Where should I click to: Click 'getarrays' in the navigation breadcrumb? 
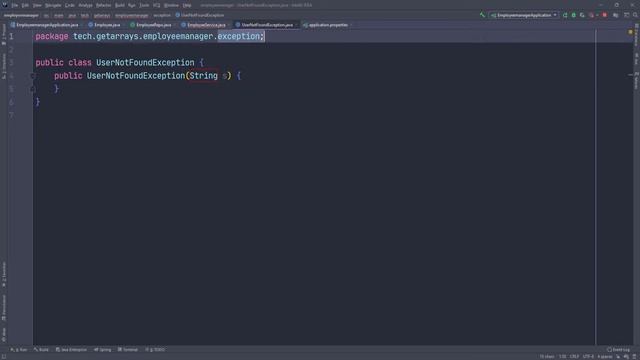click(102, 16)
